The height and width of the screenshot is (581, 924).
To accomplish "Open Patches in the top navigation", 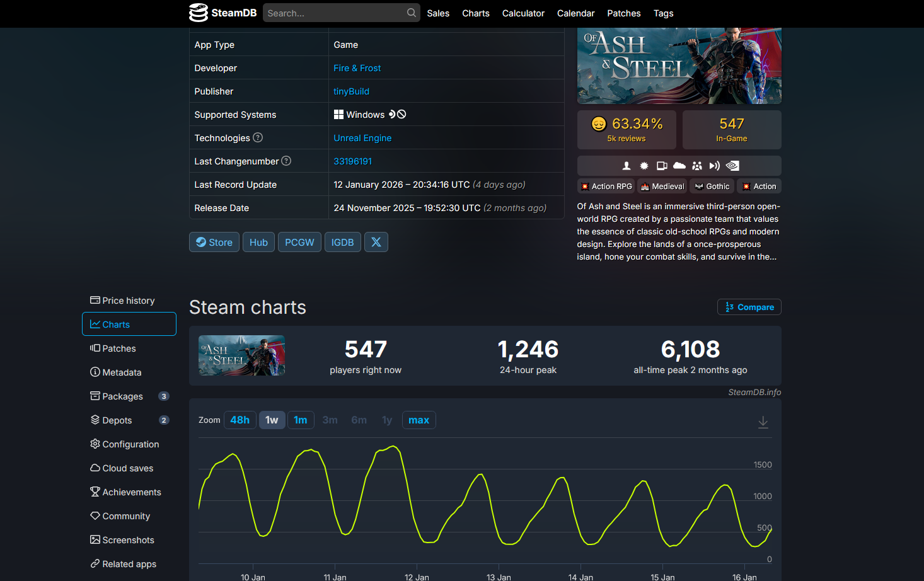I will point(624,13).
